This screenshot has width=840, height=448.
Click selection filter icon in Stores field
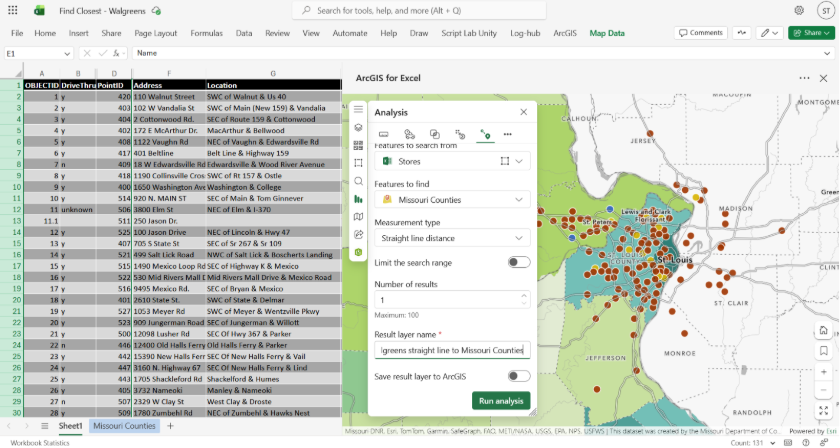pyautogui.click(x=505, y=161)
